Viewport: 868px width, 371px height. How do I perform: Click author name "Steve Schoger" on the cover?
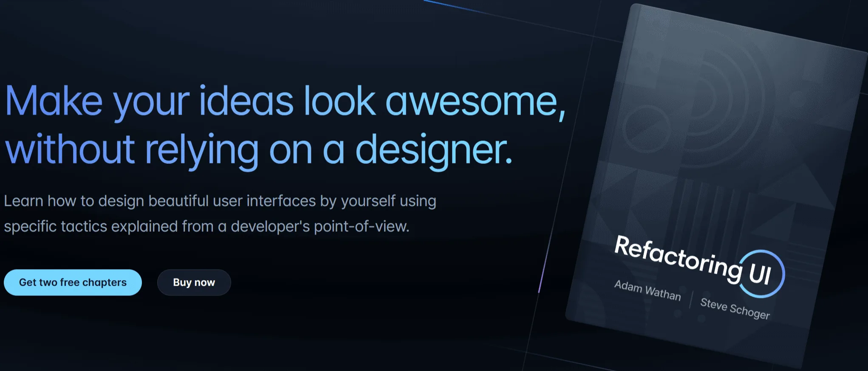coord(735,308)
